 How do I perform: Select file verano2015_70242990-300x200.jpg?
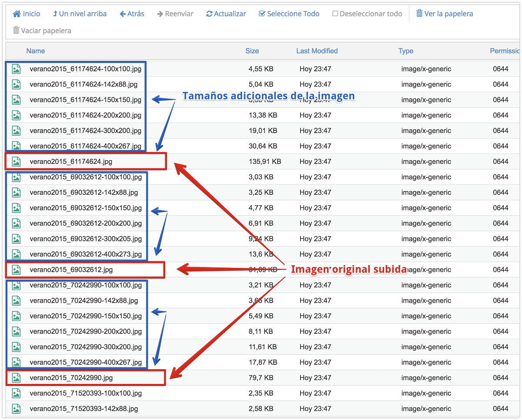coord(86,347)
